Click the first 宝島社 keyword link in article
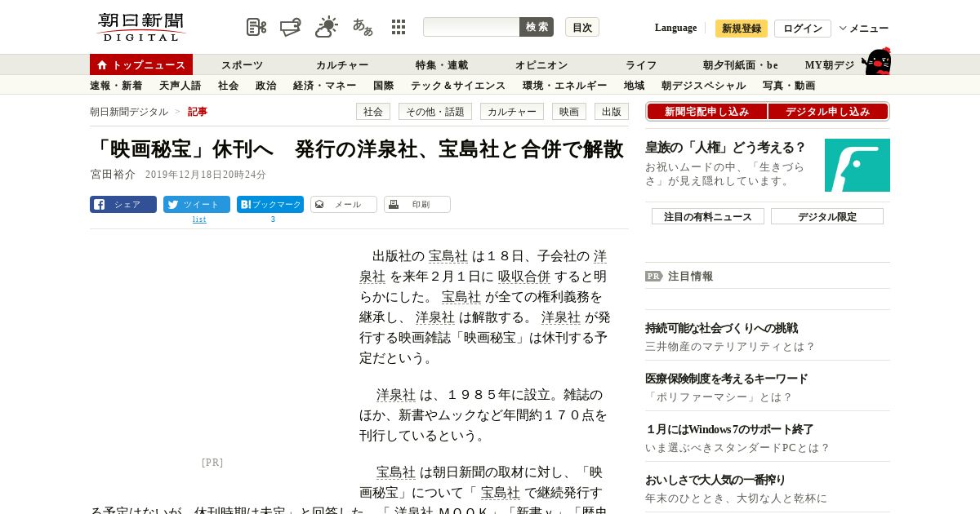The width and height of the screenshot is (980, 514). (448, 256)
